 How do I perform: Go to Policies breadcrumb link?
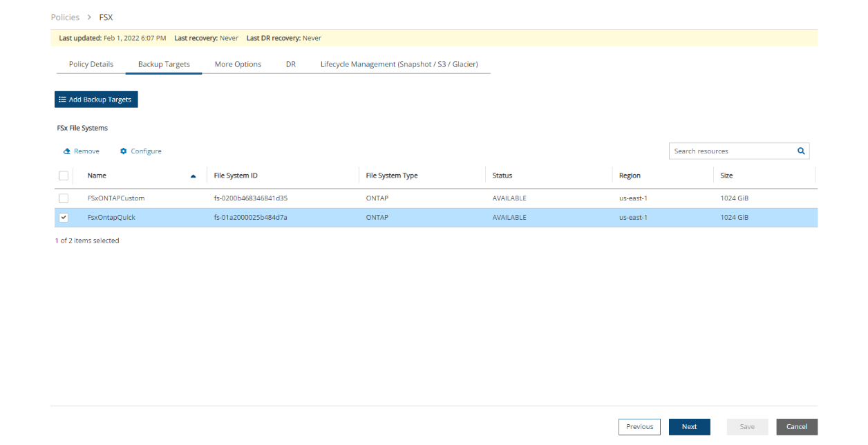[65, 17]
